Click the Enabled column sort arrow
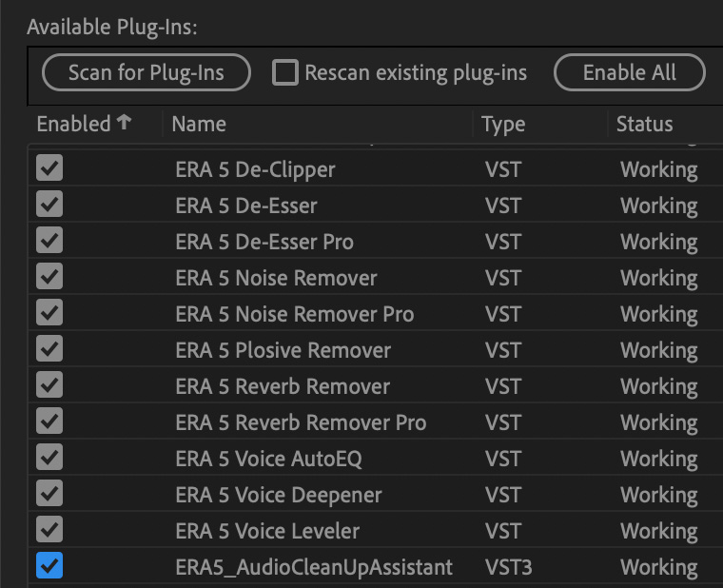723x588 pixels. pos(124,122)
